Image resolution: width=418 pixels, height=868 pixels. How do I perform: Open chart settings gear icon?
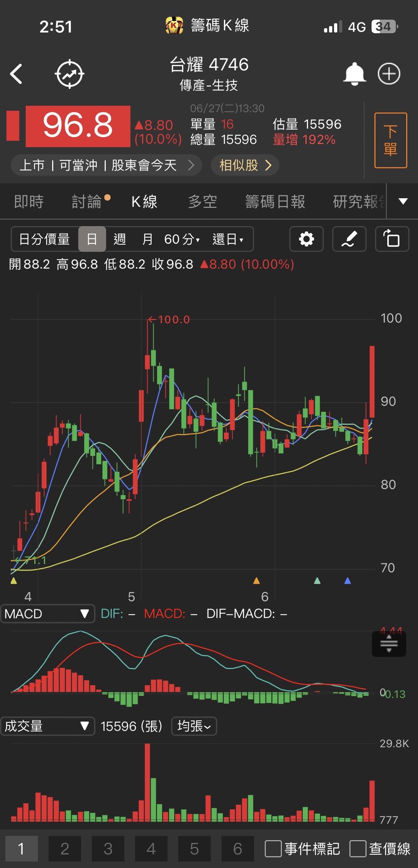coord(306,239)
